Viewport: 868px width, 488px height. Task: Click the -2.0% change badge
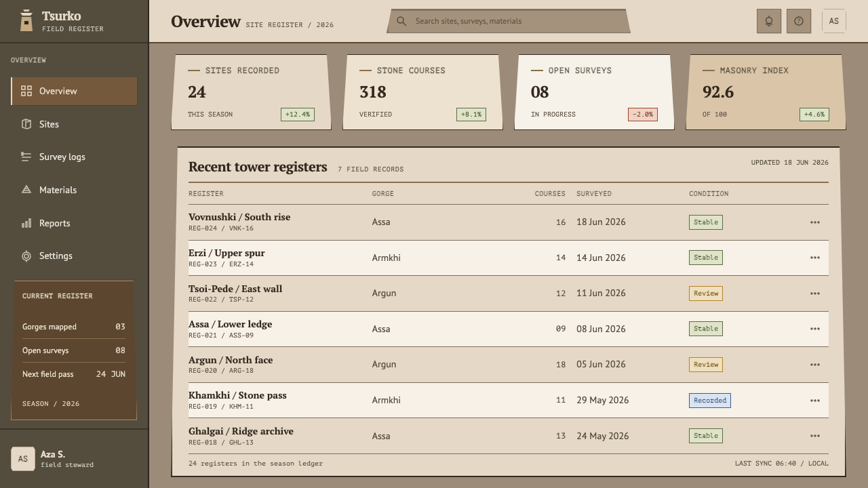[643, 115]
